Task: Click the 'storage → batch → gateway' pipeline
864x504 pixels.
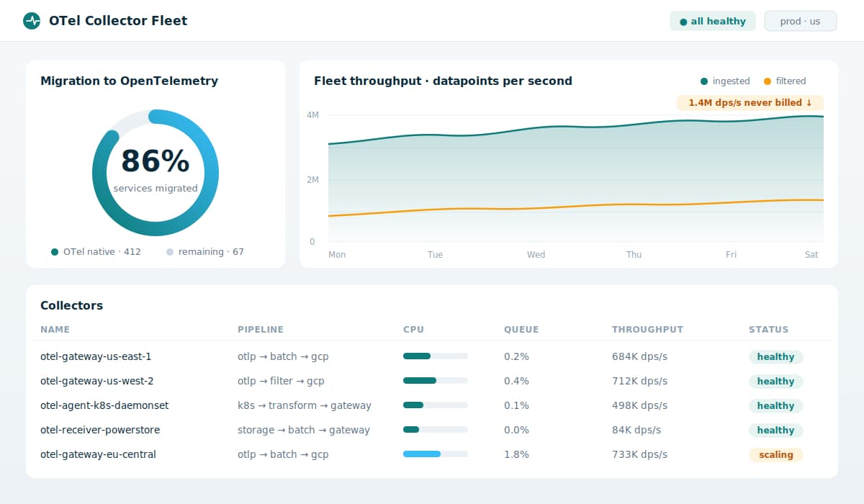Action: pyautogui.click(x=304, y=430)
